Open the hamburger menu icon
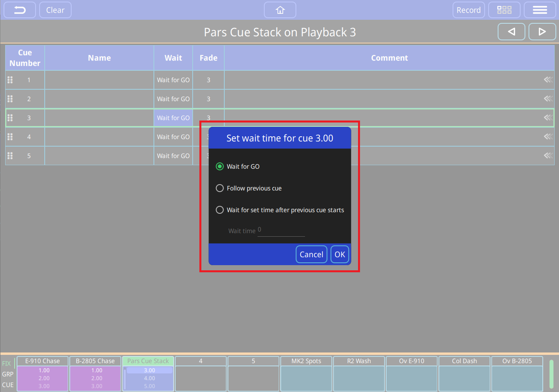559x392 pixels. 540,10
